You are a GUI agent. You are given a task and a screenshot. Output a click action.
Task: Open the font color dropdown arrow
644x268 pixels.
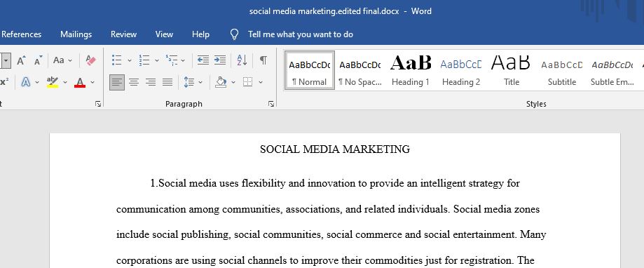(x=93, y=83)
